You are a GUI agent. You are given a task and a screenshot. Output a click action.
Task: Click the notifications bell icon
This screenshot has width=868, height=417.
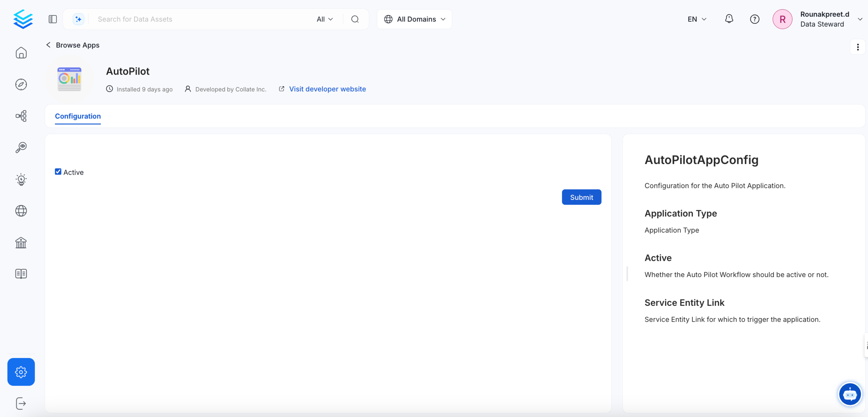click(729, 19)
